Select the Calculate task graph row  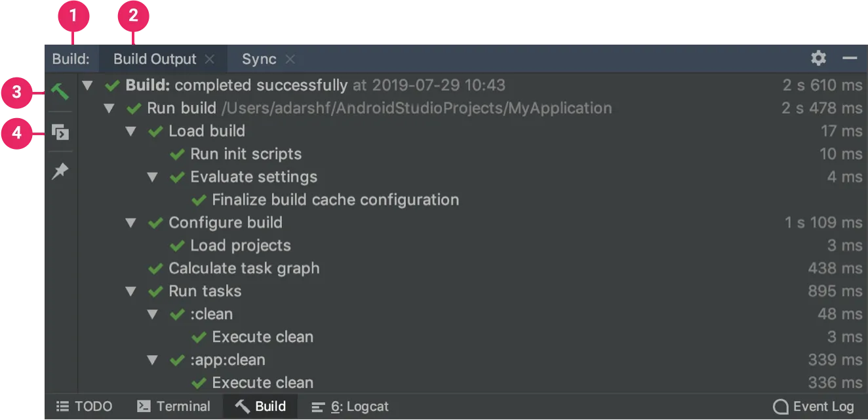click(244, 268)
